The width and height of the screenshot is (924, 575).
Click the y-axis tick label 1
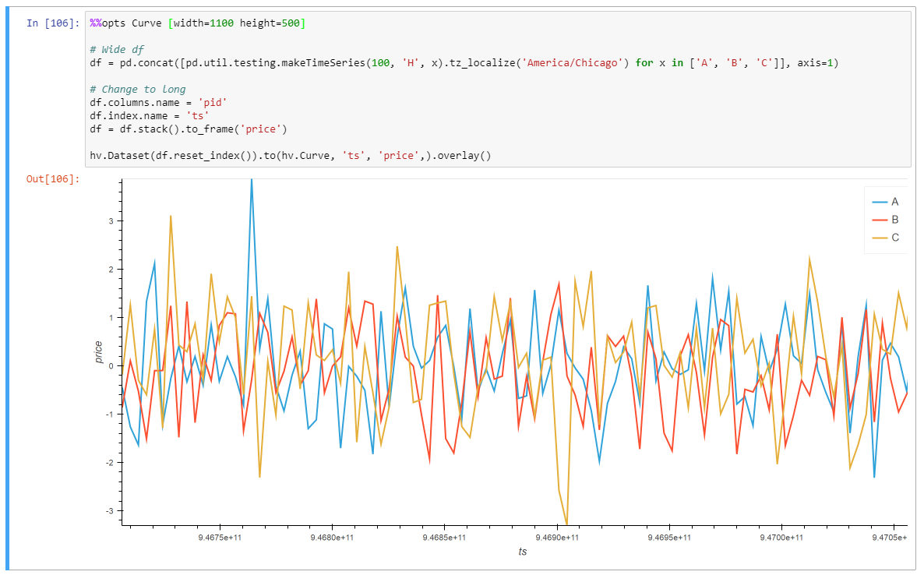click(x=111, y=318)
